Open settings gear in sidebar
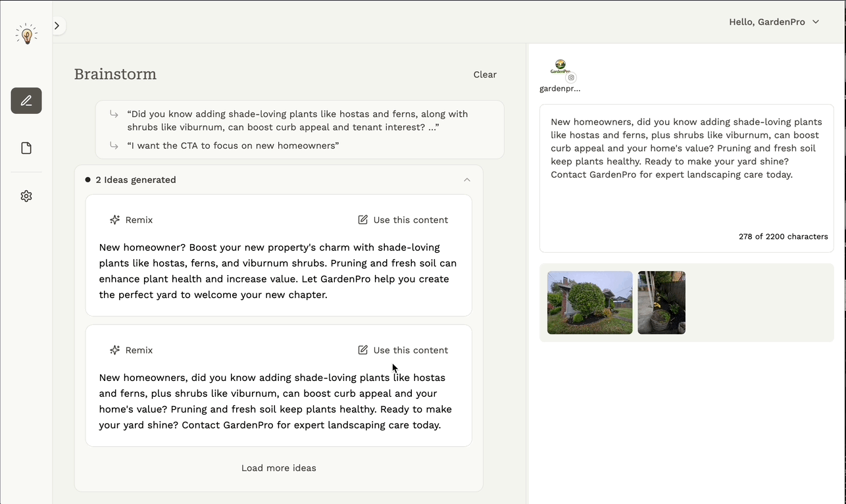This screenshot has height=504, width=846. (x=26, y=196)
